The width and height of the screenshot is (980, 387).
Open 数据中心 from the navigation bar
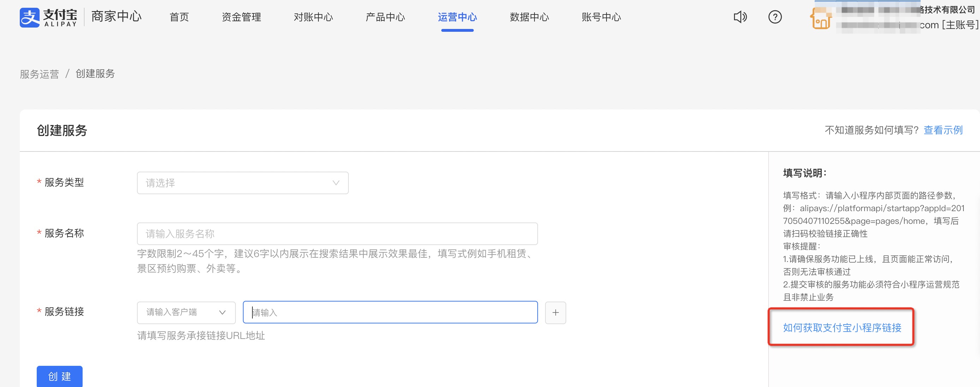(529, 17)
